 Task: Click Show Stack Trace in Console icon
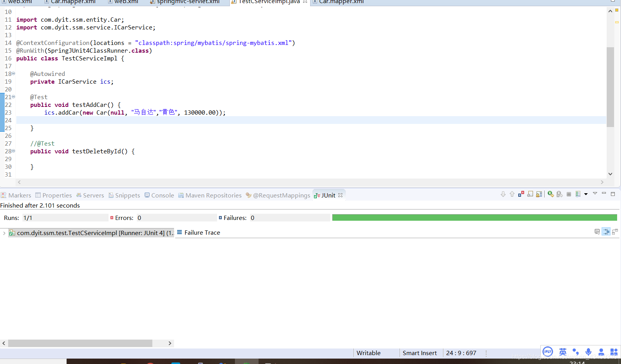tap(597, 232)
